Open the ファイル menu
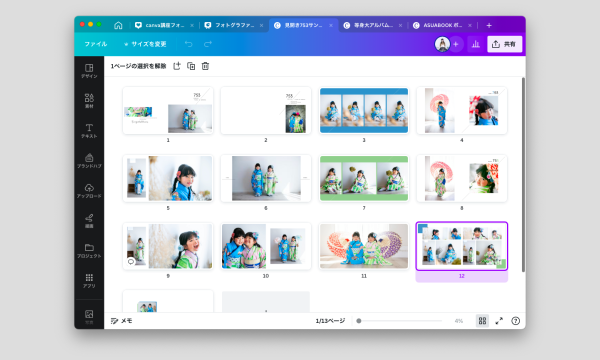This screenshot has height=360, width=600. click(x=96, y=44)
